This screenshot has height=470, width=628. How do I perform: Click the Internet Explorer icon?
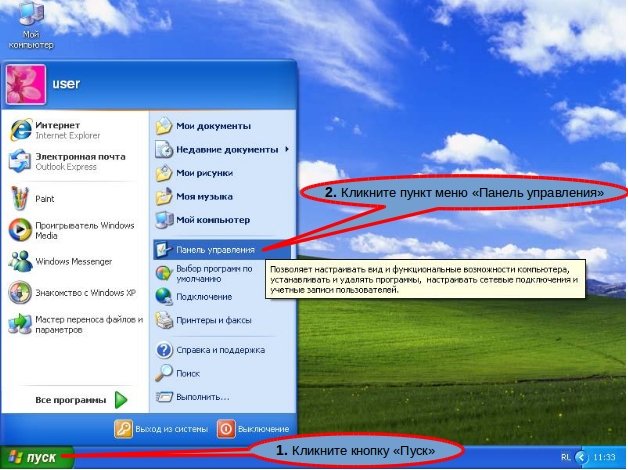(20, 130)
